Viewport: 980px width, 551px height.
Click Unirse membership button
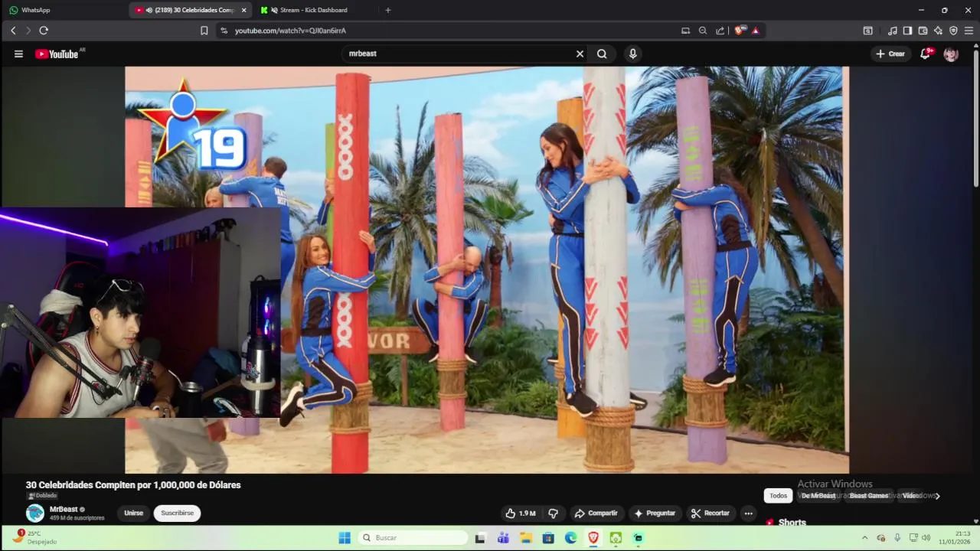pos(134,513)
